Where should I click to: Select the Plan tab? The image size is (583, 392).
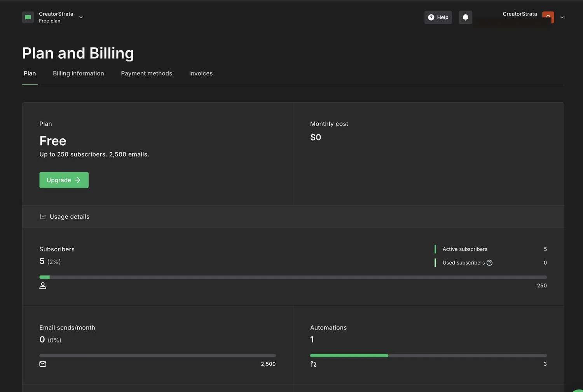[x=30, y=73]
